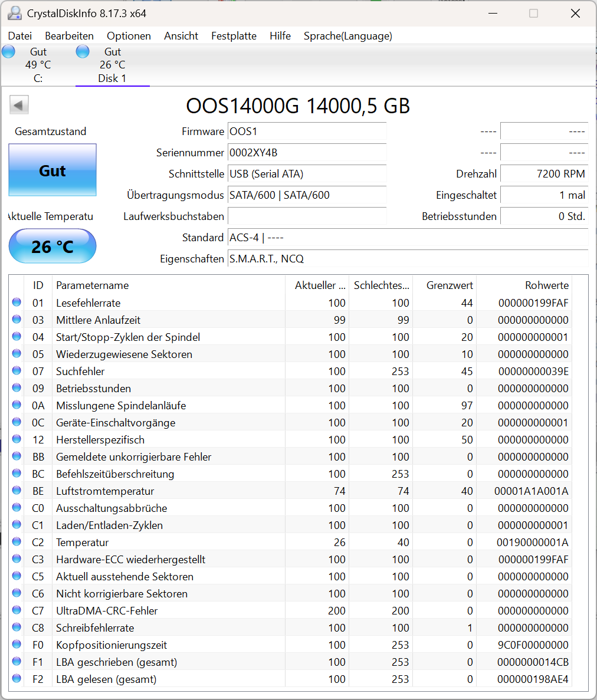
Task: Click status dot of Herstellerspezifisch row
Action: pyautogui.click(x=17, y=439)
